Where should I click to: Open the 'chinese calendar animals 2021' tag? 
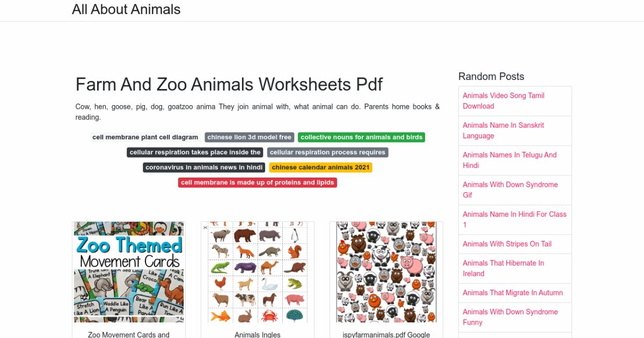tap(320, 167)
